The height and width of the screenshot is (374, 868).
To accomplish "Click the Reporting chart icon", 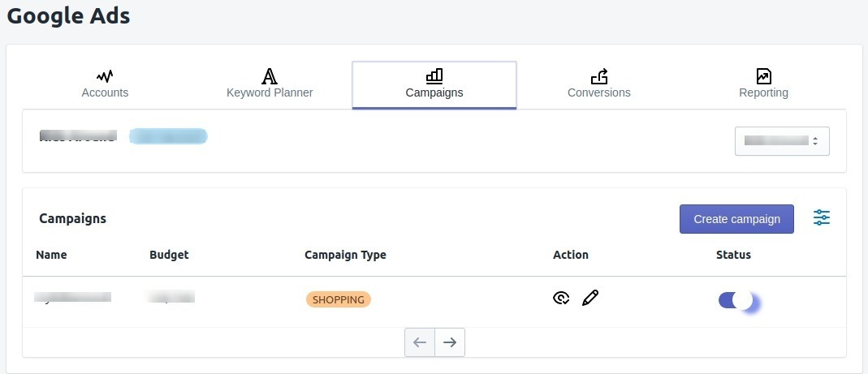I will point(763,75).
